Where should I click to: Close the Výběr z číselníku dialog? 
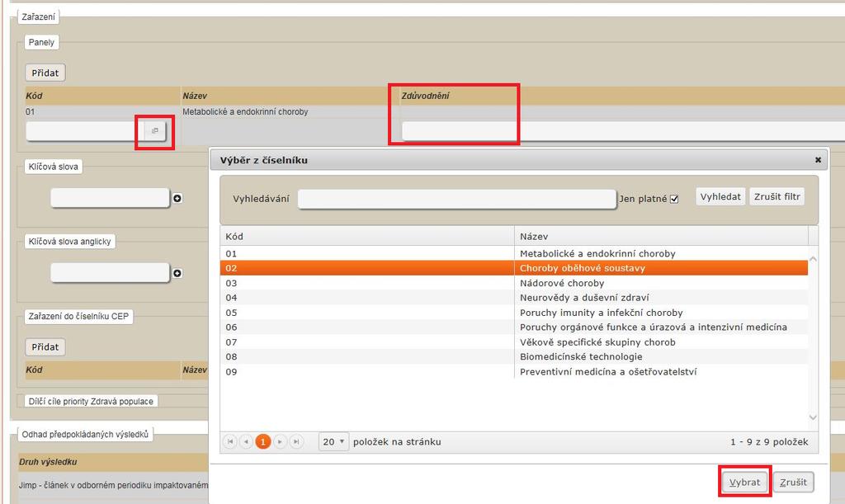coord(818,160)
